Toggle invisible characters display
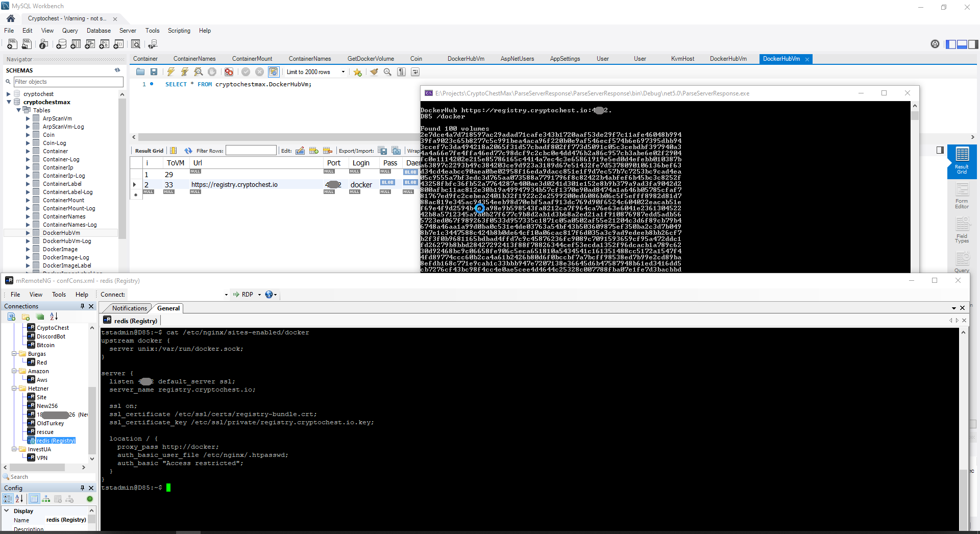Image resolution: width=980 pixels, height=534 pixels. (x=402, y=72)
